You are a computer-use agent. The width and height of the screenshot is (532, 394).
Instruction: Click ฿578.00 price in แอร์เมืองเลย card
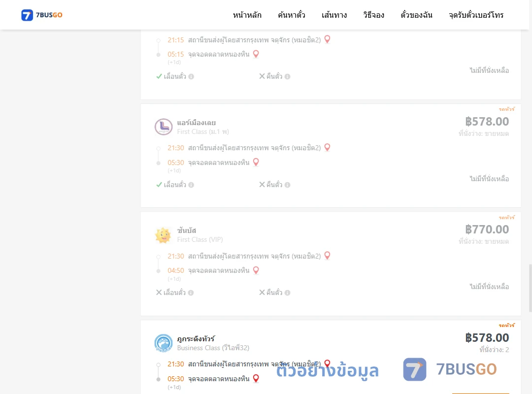(x=487, y=122)
